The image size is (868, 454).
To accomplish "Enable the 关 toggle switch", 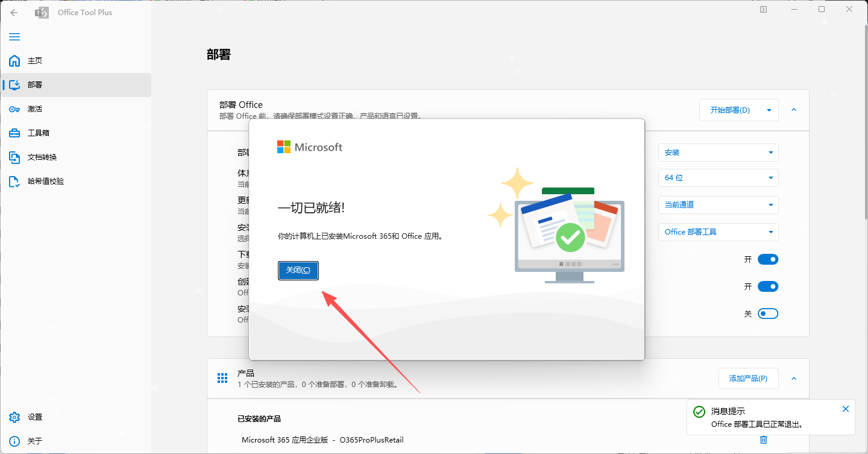I will (768, 313).
